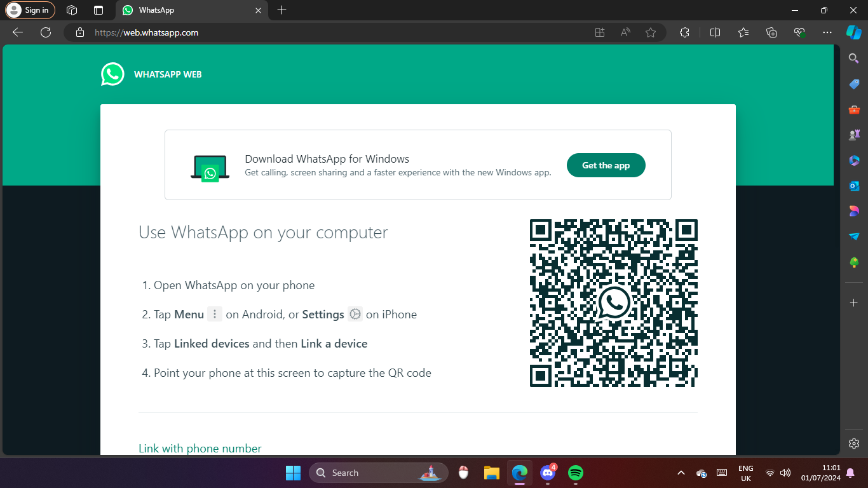Open the notification bell in taskbar
Image resolution: width=868 pixels, height=488 pixels.
(x=850, y=473)
